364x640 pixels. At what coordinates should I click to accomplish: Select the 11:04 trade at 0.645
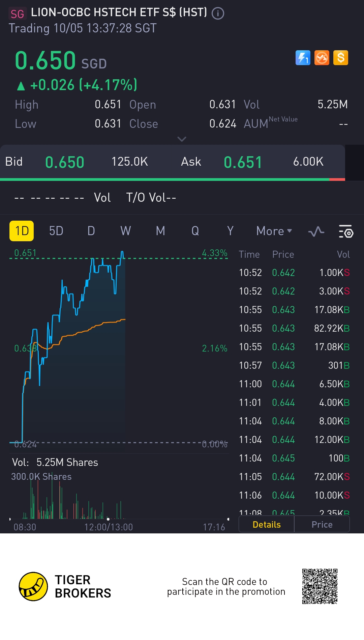pos(294,458)
